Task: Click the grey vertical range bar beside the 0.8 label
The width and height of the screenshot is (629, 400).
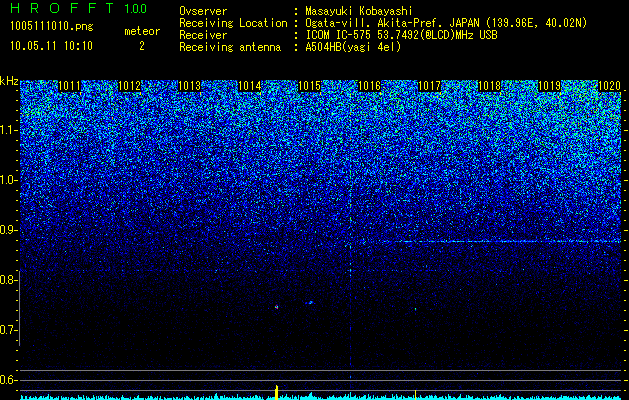Action: tap(20, 308)
